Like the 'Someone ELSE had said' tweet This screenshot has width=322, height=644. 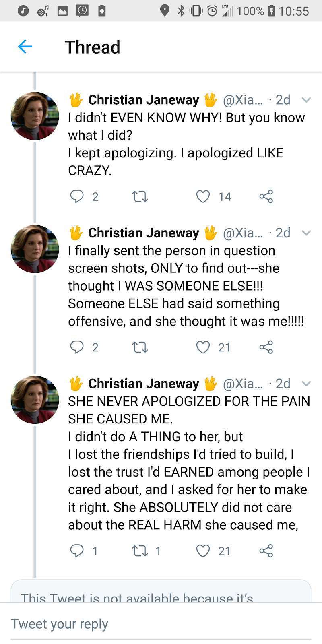pos(203,347)
